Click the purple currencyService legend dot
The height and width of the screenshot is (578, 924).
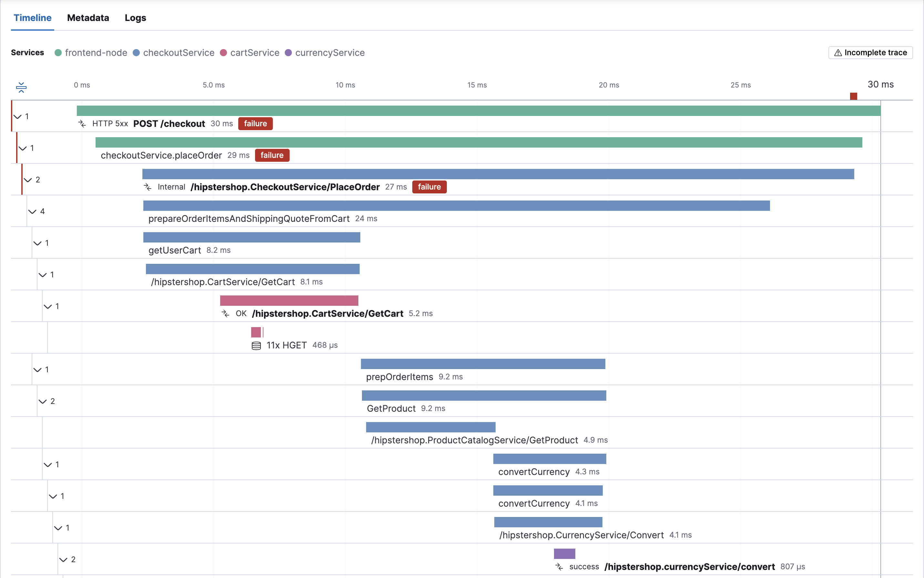tap(289, 53)
